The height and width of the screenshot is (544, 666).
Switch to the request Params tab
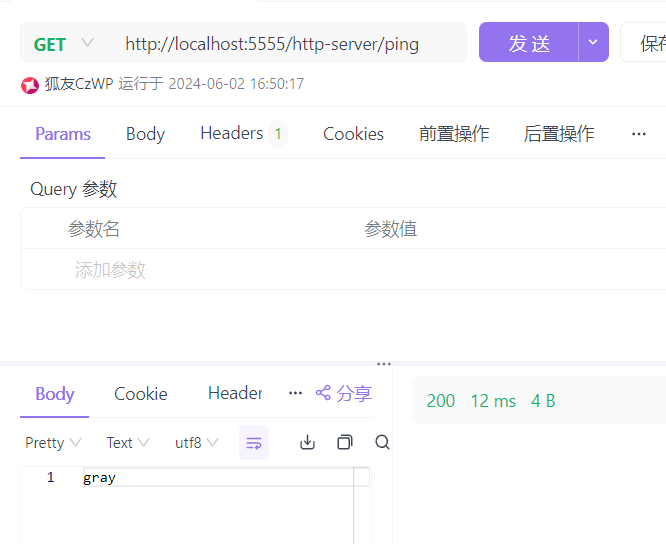pos(63,134)
